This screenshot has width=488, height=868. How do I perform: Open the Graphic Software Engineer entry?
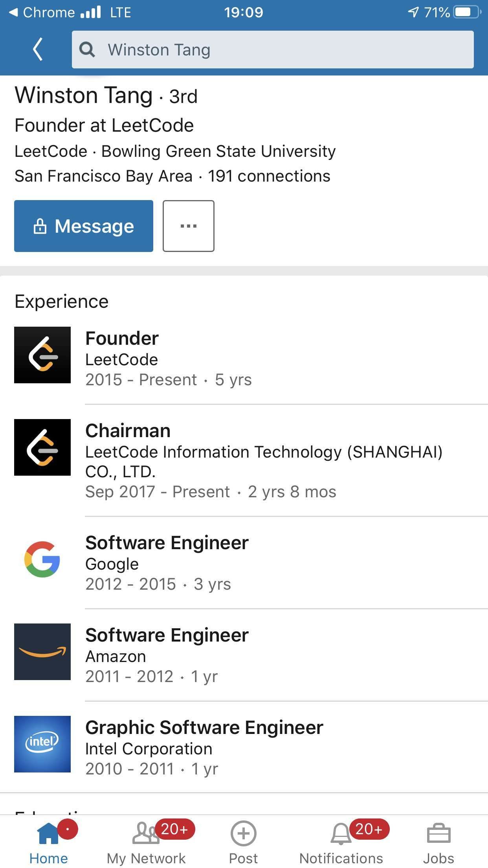pyautogui.click(x=204, y=728)
